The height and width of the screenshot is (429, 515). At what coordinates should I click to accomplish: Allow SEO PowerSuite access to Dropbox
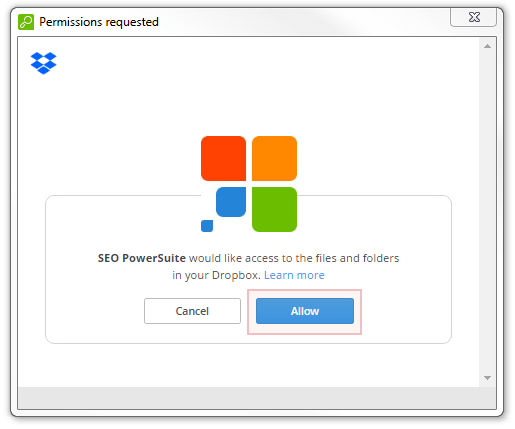(305, 311)
